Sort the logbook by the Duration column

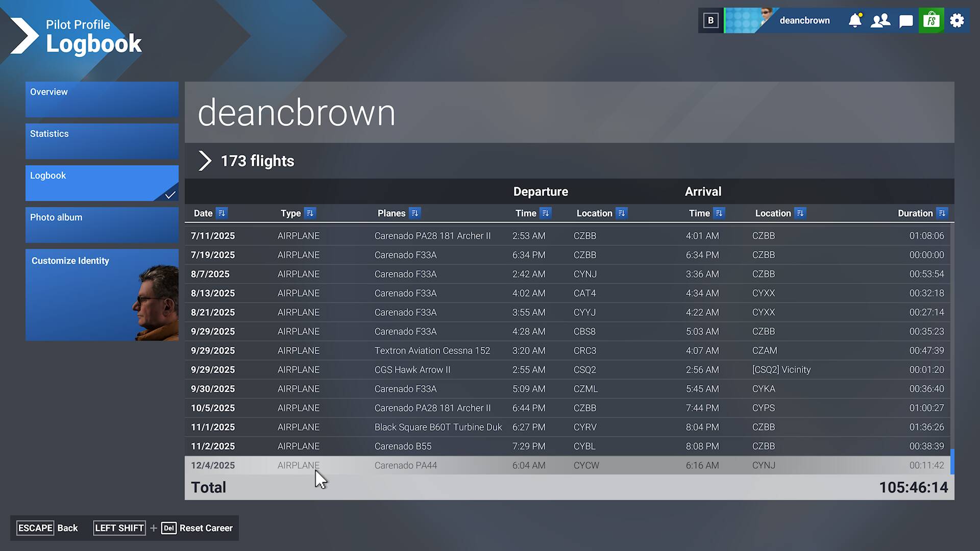point(942,213)
